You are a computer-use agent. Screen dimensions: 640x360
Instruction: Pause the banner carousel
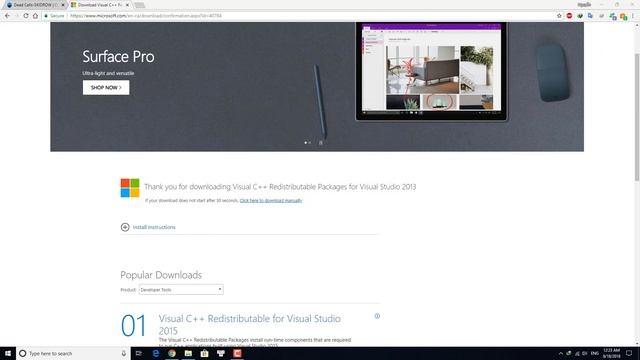click(x=321, y=142)
